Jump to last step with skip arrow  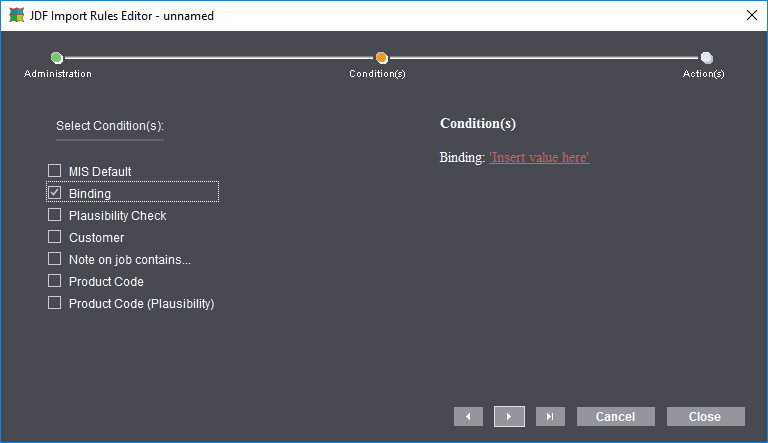[x=550, y=416]
